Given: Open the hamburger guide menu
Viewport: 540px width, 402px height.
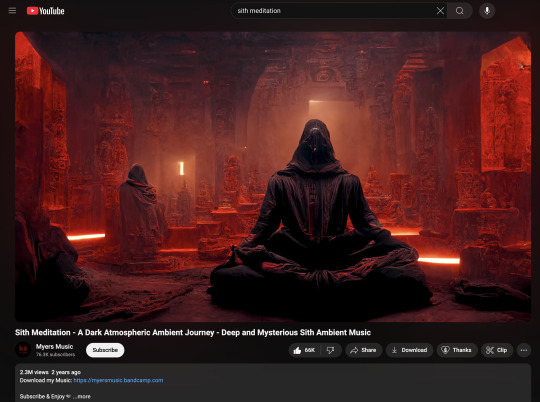Looking at the screenshot, I should [12, 11].
